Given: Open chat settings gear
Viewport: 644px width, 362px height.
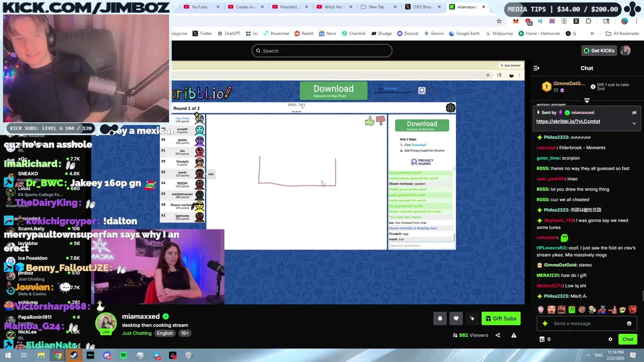Looking at the screenshot, I should pyautogui.click(x=610, y=339).
